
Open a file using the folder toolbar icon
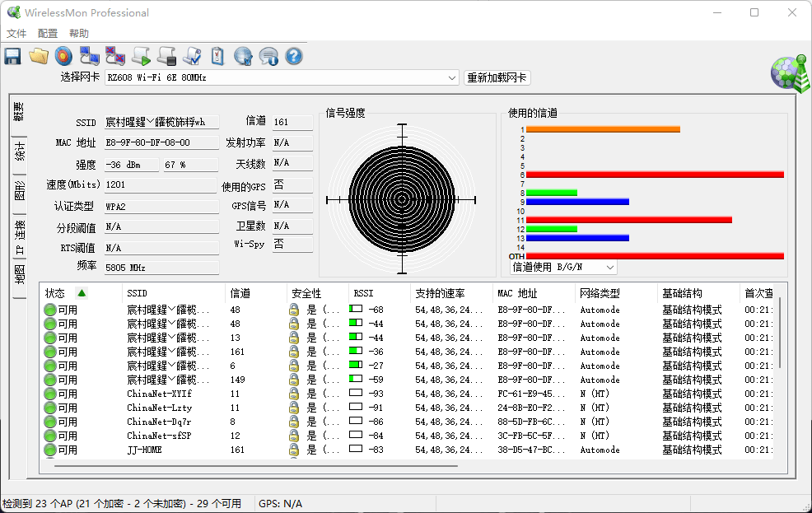[37, 56]
